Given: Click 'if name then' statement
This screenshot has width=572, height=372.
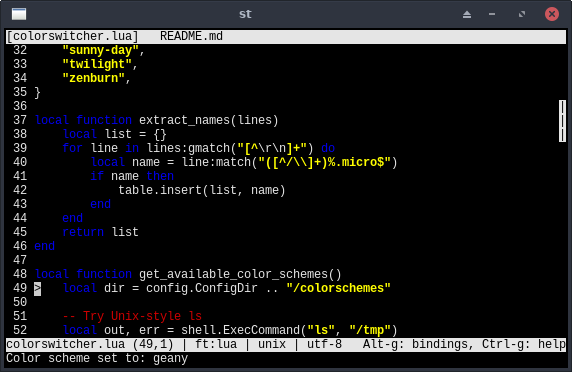Looking at the screenshot, I should click(x=132, y=176).
